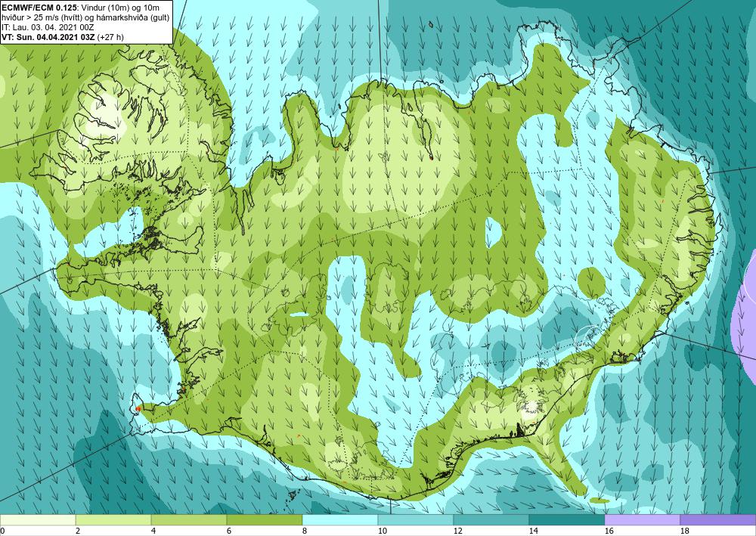Click the legend scale label '16'
Screen dimensions: 756x536
609,531
